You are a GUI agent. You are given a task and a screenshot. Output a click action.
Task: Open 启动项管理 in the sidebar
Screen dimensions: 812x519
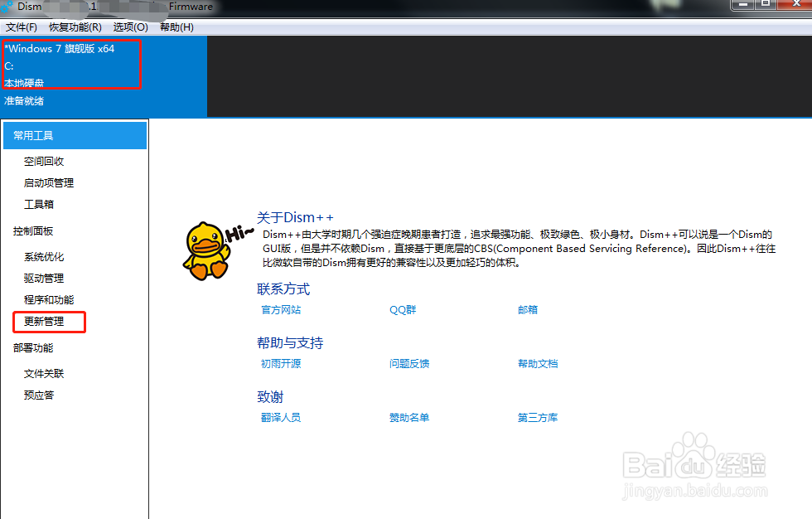(x=49, y=183)
